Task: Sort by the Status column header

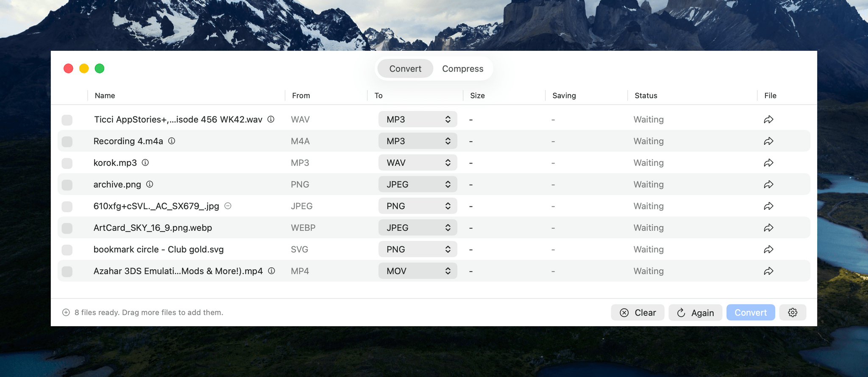Action: point(646,96)
